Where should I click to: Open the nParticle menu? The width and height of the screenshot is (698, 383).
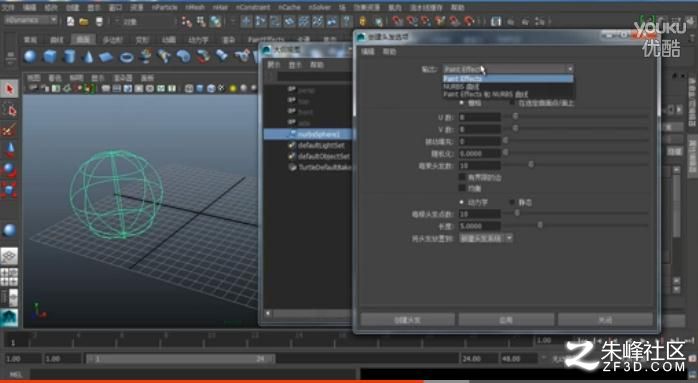[x=165, y=8]
